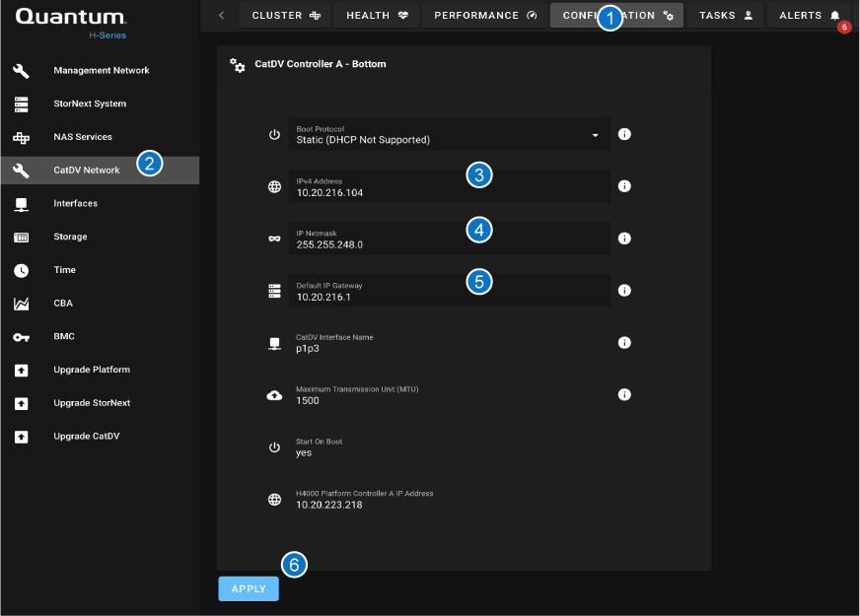Select CatDV Network in sidebar
860x616 pixels.
(100, 171)
